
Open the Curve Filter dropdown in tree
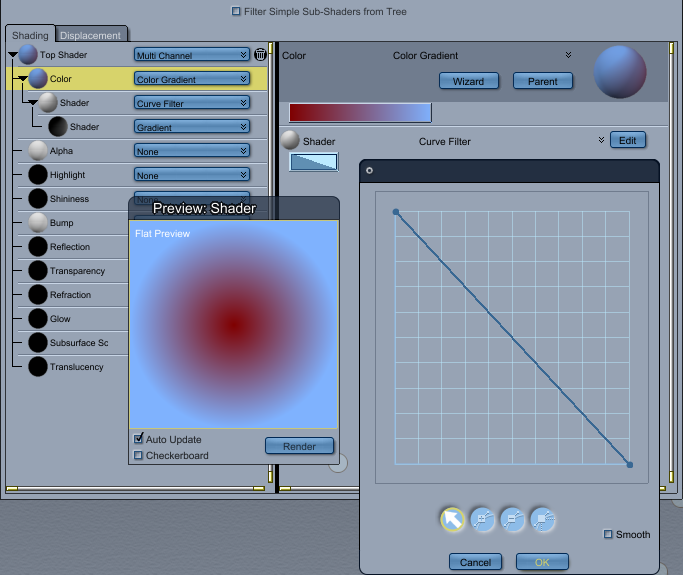click(192, 102)
